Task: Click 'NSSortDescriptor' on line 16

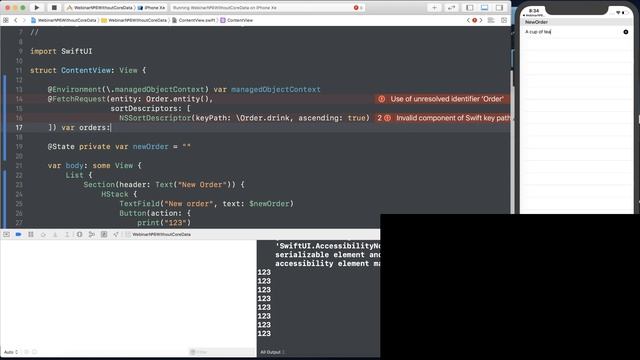Action: pos(155,118)
